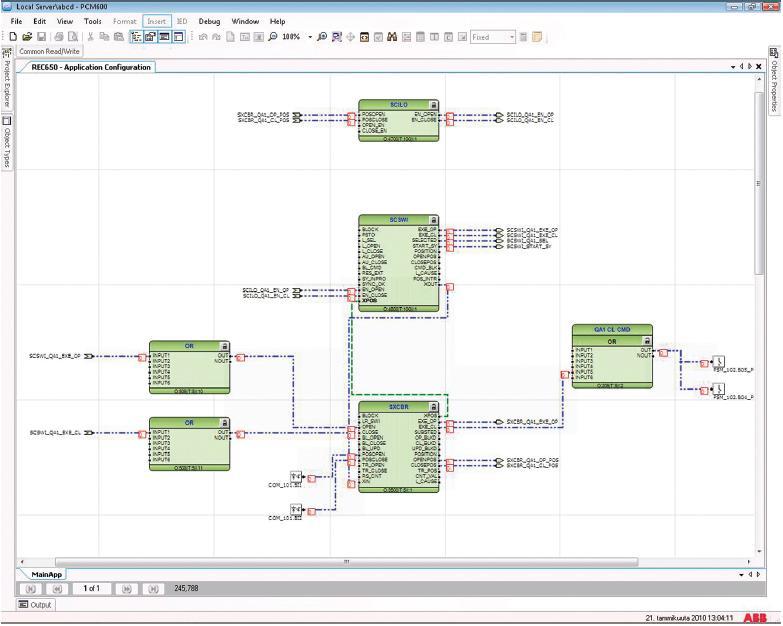
Task: Expand the Object Properties side panel
Action: click(x=774, y=80)
